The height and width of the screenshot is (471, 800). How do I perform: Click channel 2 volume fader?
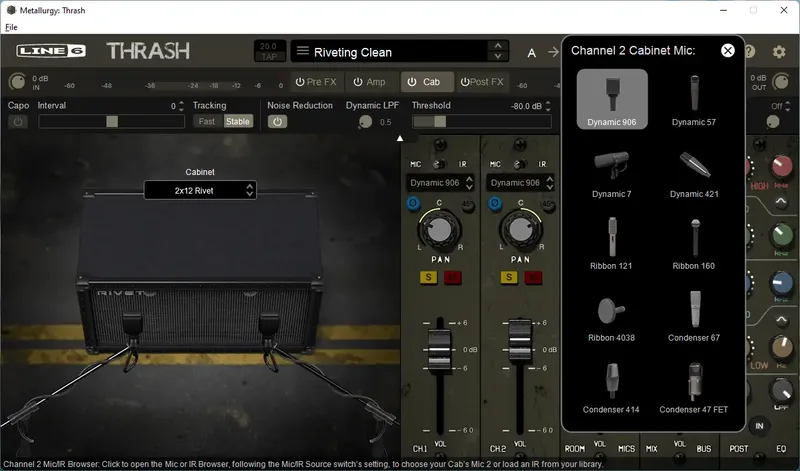point(520,340)
